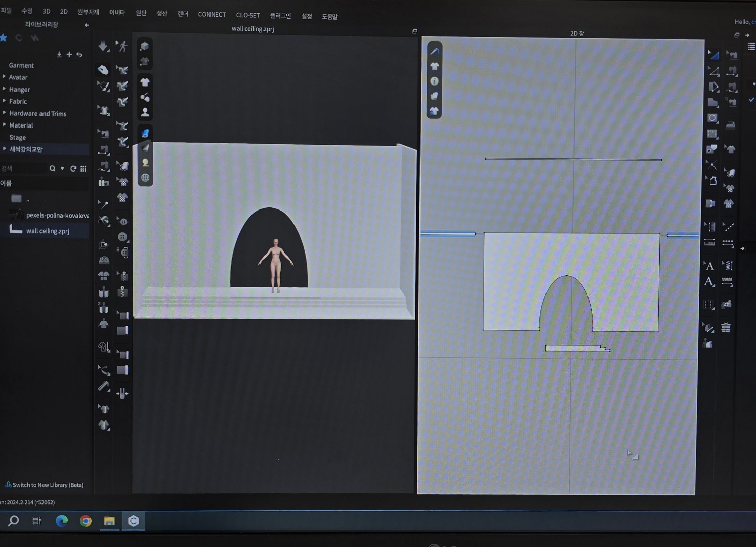Click the blue star favorites icon
This screenshot has height=547, width=756.
click(x=4, y=38)
